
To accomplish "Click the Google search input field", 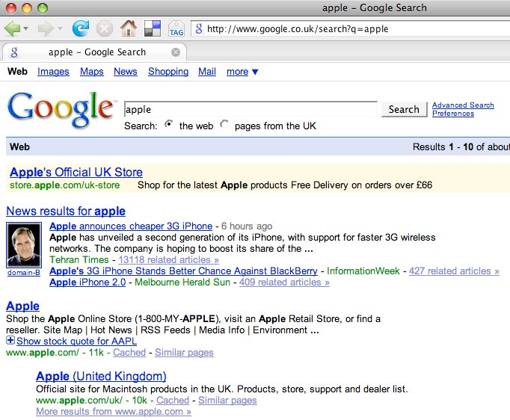I will pyautogui.click(x=251, y=109).
